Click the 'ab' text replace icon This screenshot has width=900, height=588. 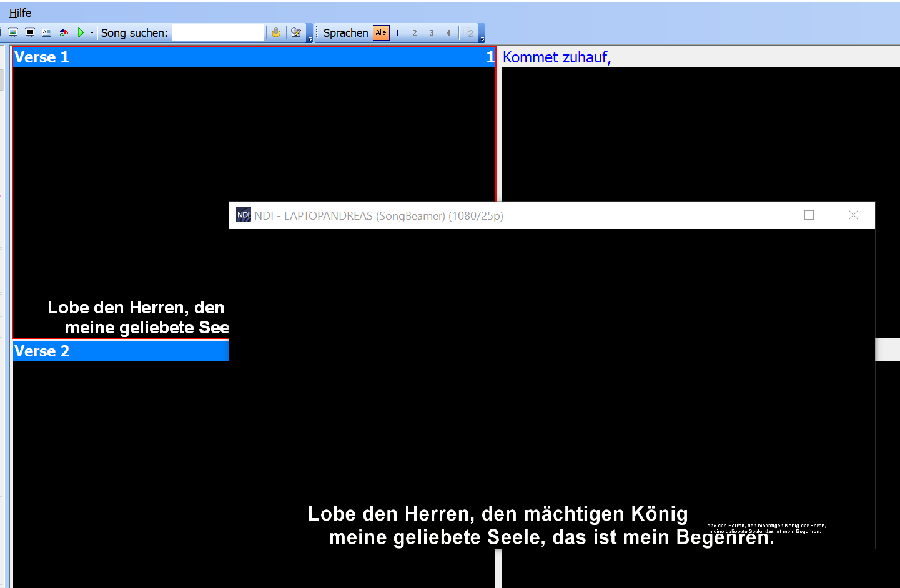click(64, 32)
